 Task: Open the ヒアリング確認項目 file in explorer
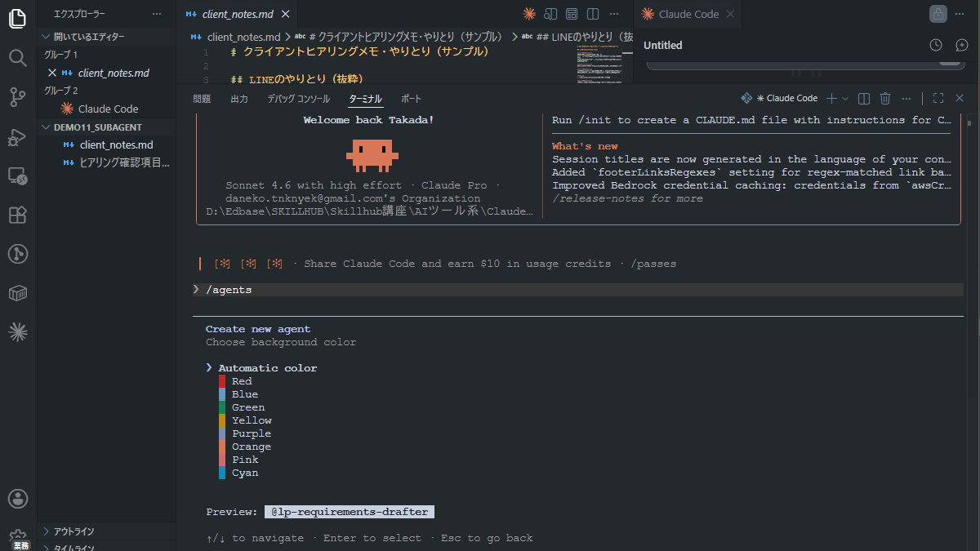click(x=107, y=162)
